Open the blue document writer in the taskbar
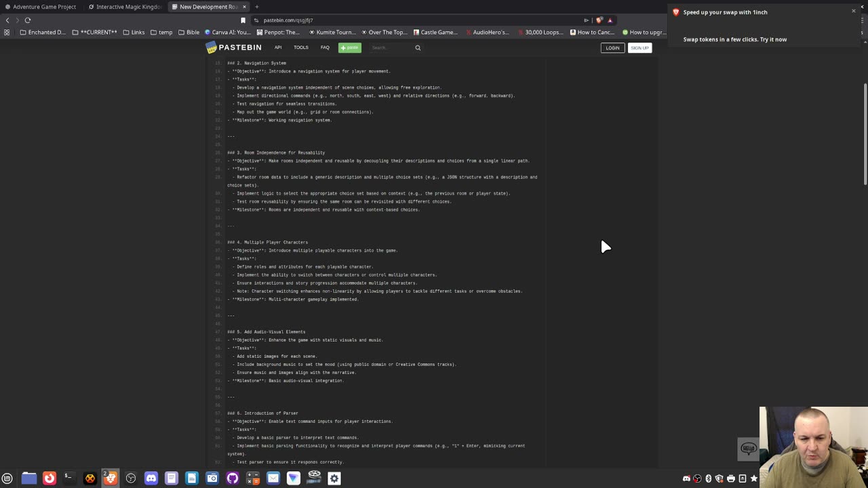 [x=192, y=479]
